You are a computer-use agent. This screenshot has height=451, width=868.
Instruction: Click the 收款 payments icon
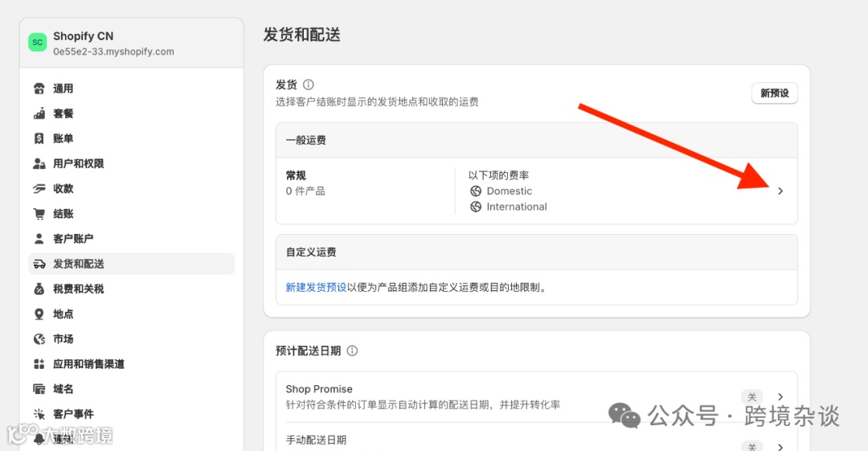pyautogui.click(x=39, y=189)
